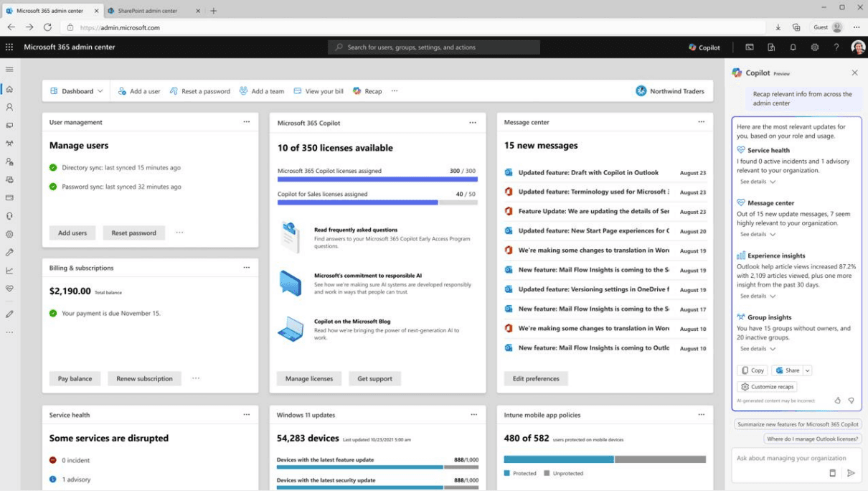The image size is (868, 491).
Task: Open Billing card icon in sidebar
Action: 9,197
